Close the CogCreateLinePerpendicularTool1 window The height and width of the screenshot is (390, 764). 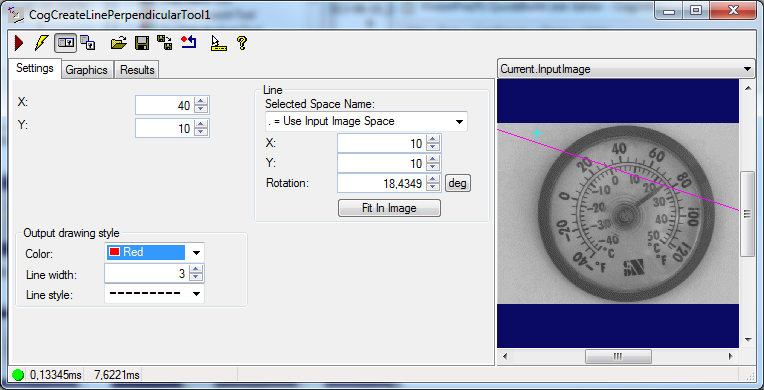coord(733,11)
